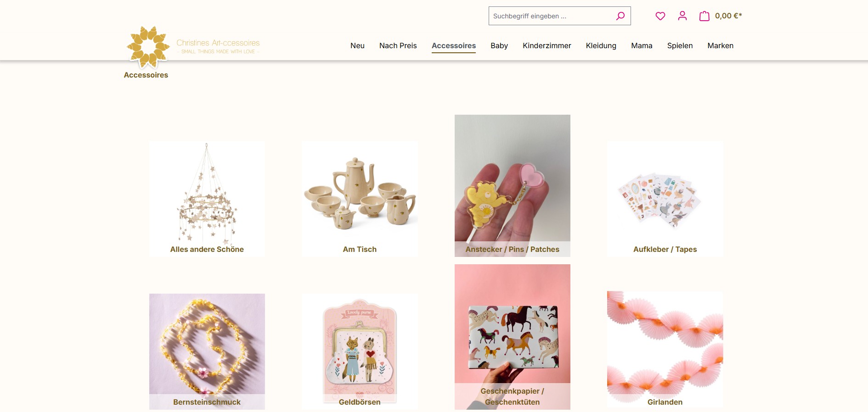The image size is (868, 412).
Task: Select the Nach Preis menu item
Action: [x=398, y=45]
